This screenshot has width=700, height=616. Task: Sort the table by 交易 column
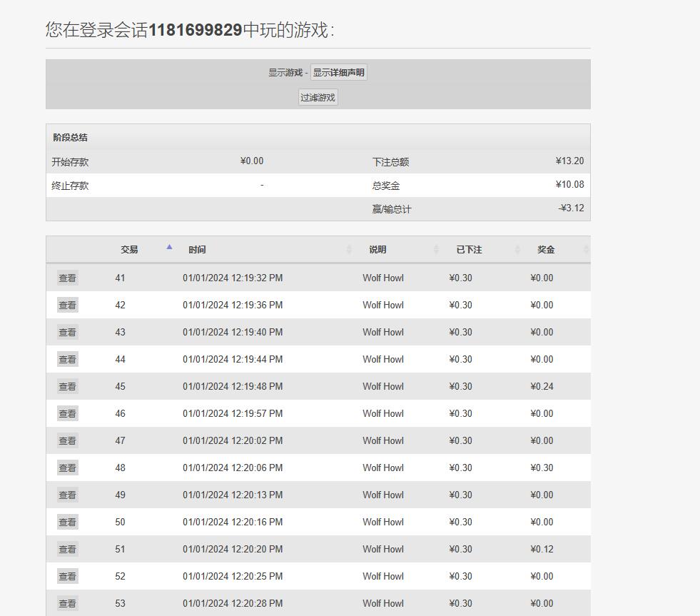click(x=129, y=250)
